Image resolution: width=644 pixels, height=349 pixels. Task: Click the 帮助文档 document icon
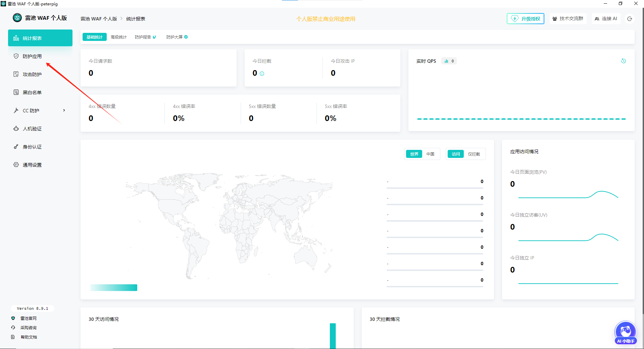13,337
